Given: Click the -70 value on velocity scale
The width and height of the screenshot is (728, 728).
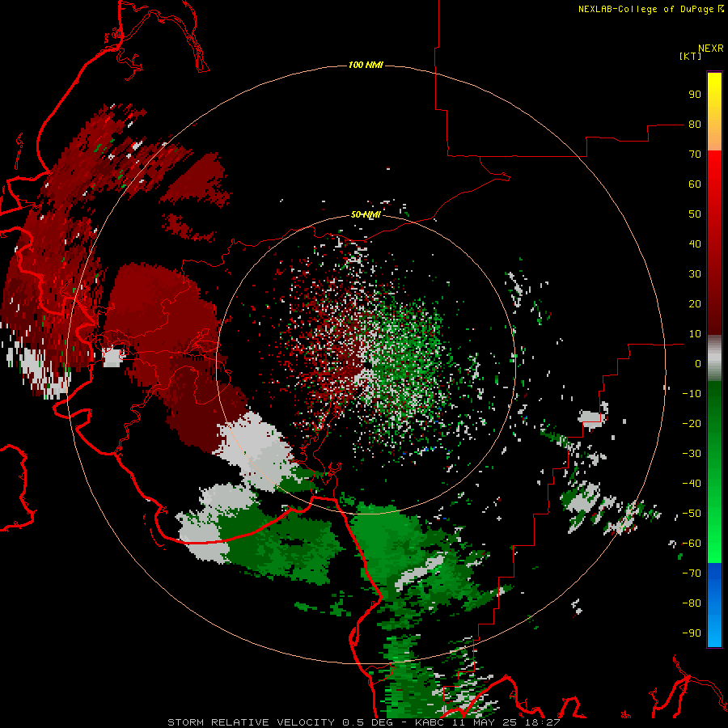Looking at the screenshot, I should tap(692, 574).
